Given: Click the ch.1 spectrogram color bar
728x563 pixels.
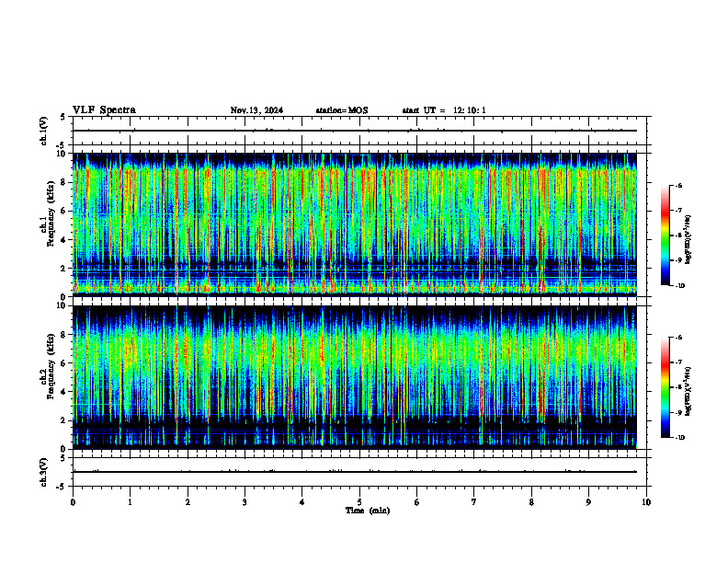Looking at the screenshot, I should (665, 236).
